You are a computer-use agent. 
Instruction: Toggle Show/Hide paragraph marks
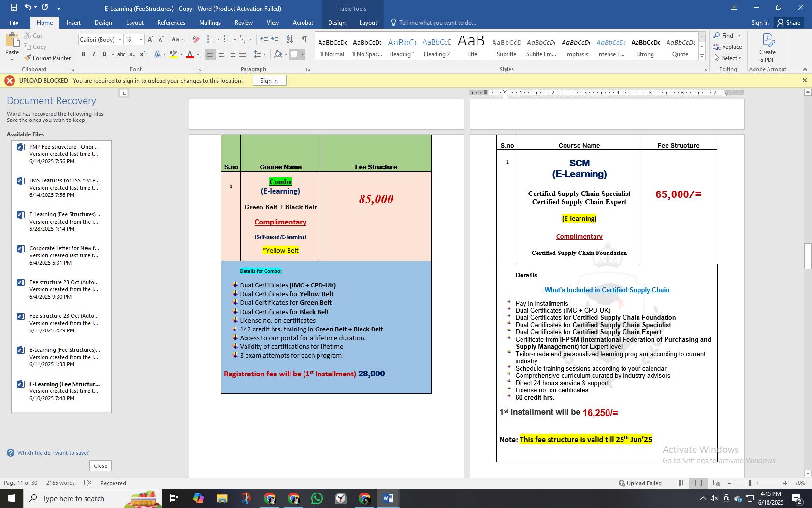pos(304,39)
